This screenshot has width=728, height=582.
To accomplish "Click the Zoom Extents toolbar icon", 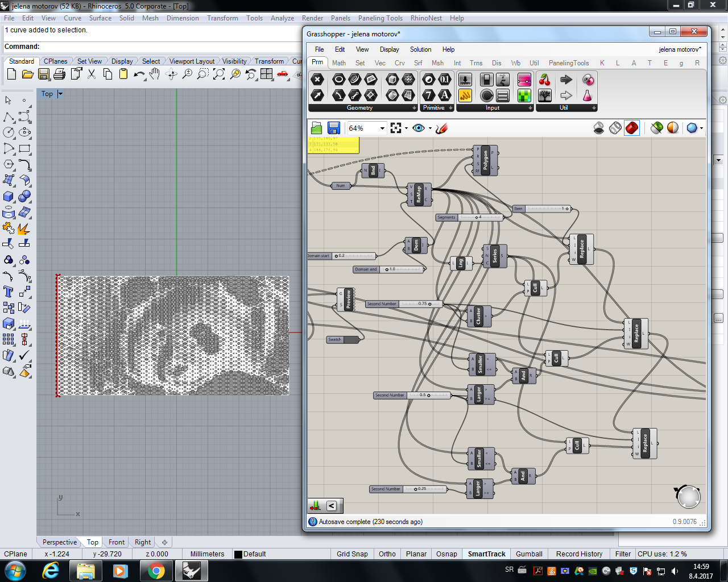I will point(219,74).
